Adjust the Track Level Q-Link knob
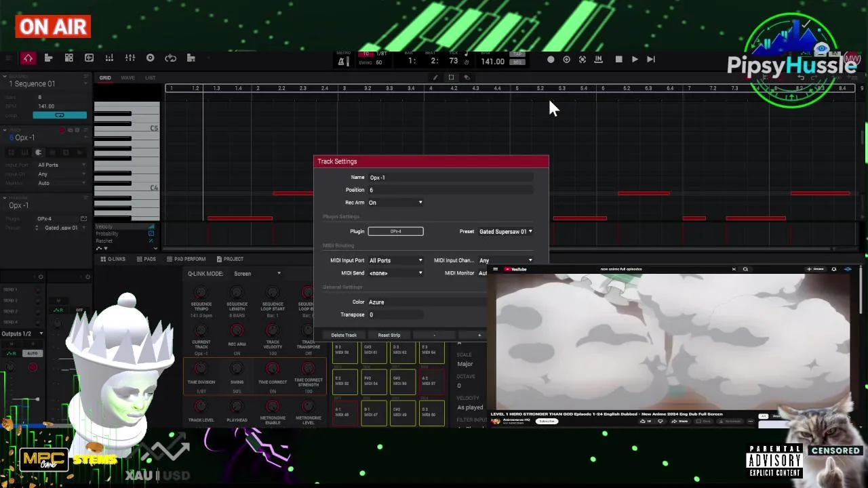This screenshot has width=868, height=488. 201,407
